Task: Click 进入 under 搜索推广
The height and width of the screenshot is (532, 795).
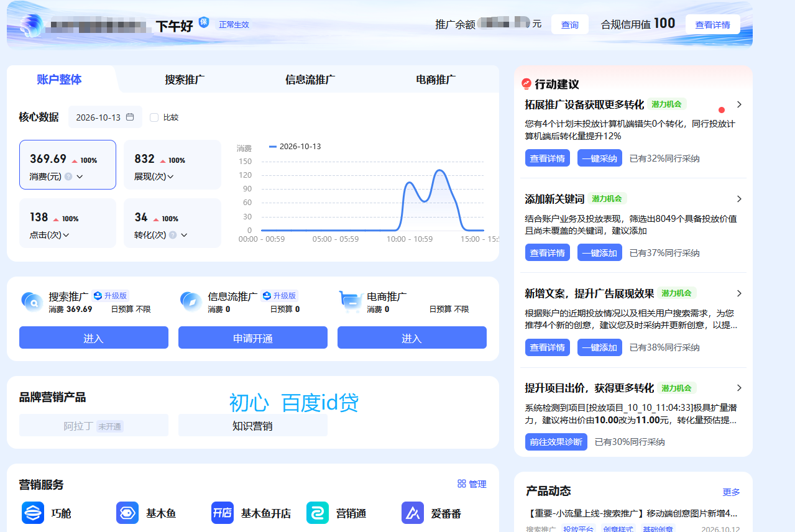Action: [94, 337]
